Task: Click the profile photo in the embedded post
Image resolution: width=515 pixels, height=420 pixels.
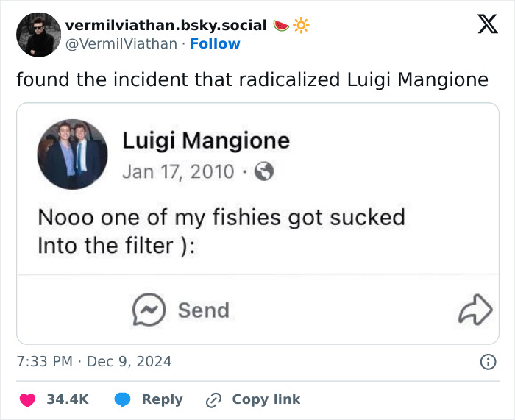Action: (x=73, y=154)
